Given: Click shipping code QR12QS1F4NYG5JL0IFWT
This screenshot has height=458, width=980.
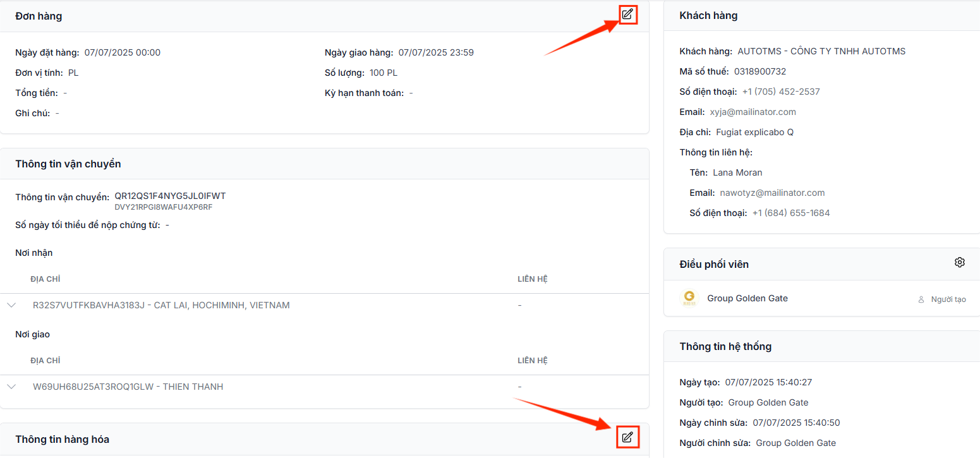Looking at the screenshot, I should (x=170, y=196).
